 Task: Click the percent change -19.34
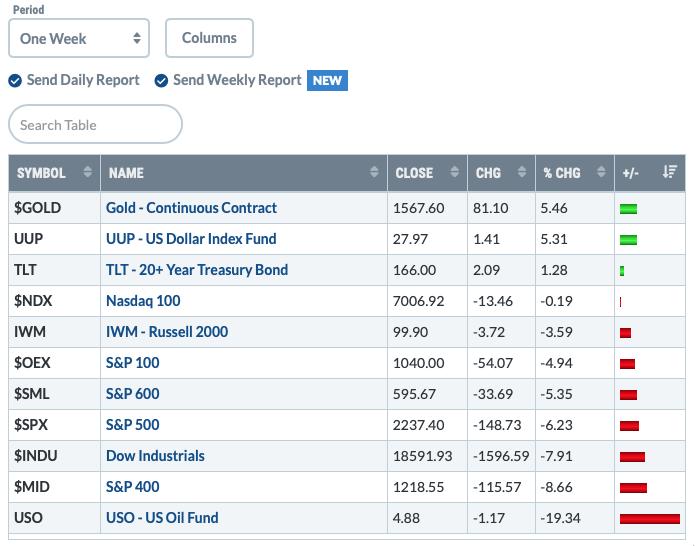(x=560, y=518)
